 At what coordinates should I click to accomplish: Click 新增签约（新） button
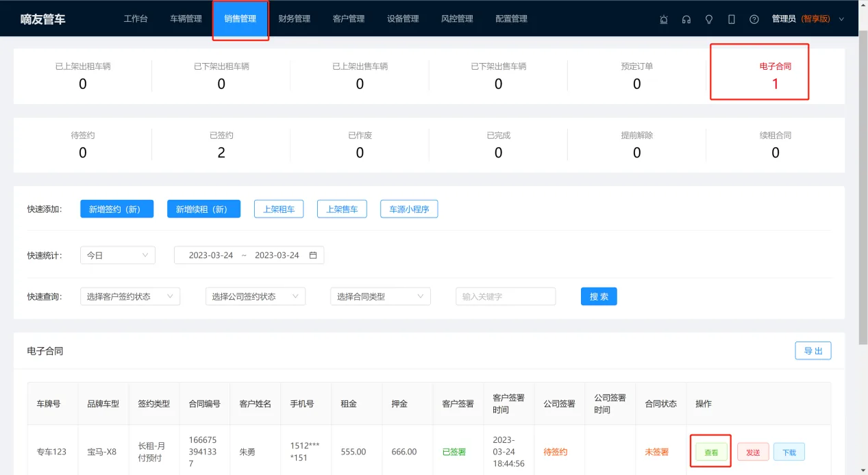point(116,209)
